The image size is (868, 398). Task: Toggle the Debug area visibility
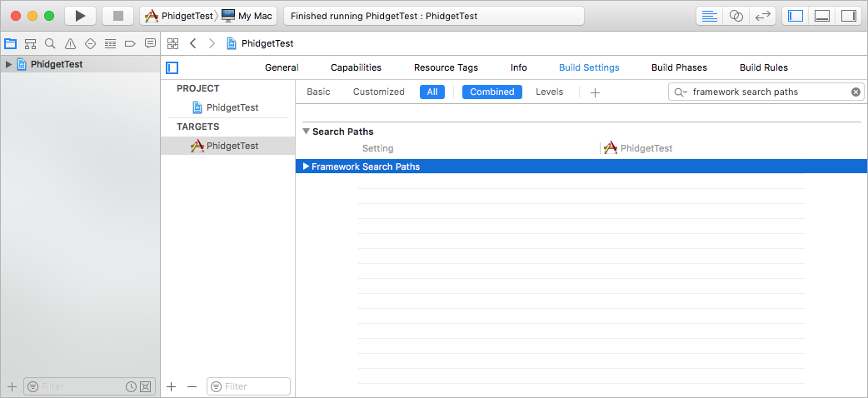[822, 16]
